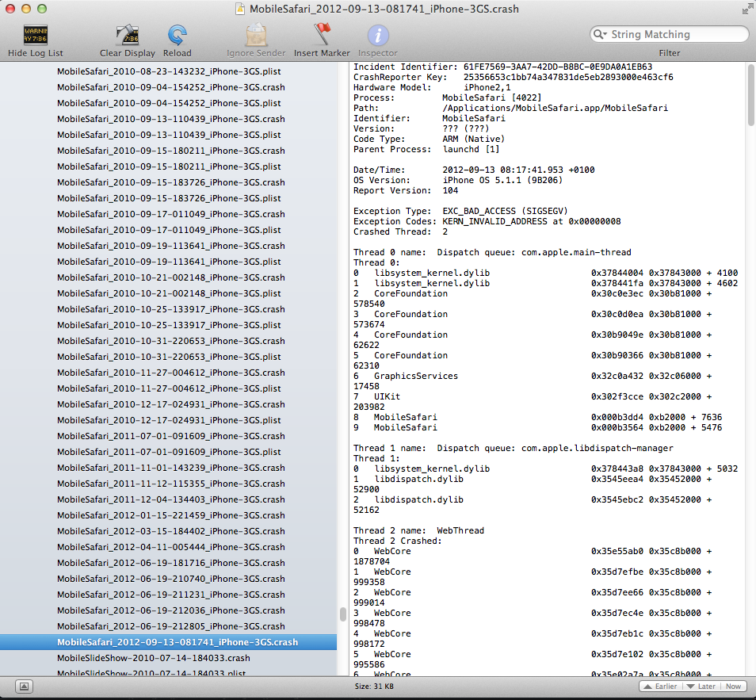Select MobileSafari_2012-04-11-005444_iPhone-3GS.crash

coord(170,547)
